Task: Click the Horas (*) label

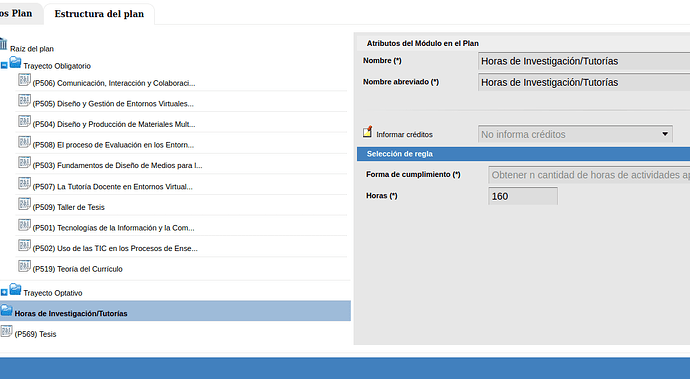Action: click(382, 195)
